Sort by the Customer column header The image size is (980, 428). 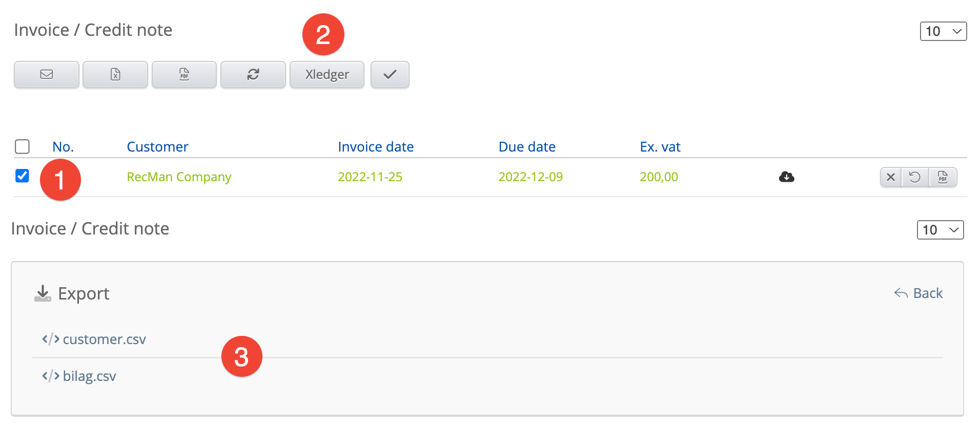tap(157, 147)
